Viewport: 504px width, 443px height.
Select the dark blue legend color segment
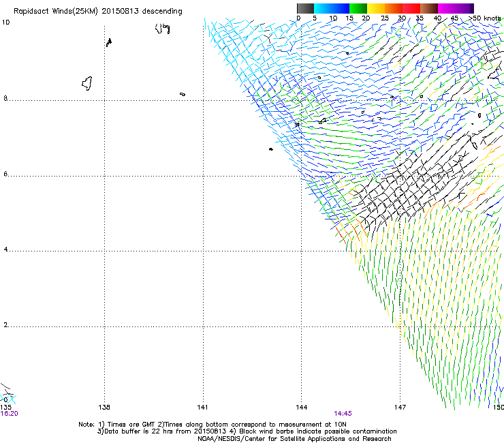click(341, 8)
